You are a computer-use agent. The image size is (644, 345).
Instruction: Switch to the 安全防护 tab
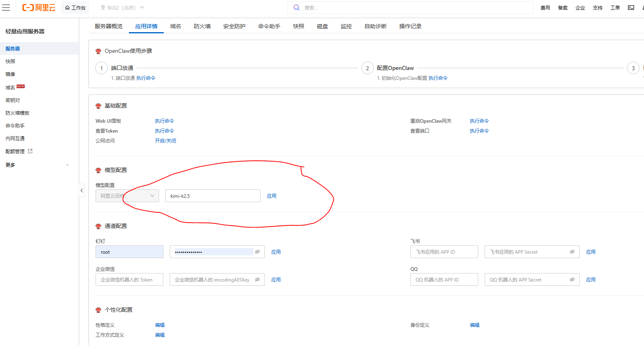pos(234,26)
